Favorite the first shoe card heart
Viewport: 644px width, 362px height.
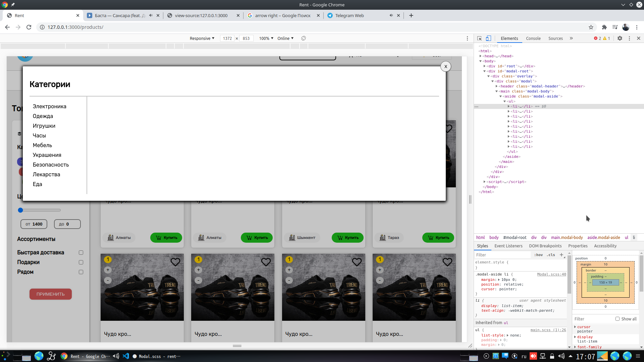tap(175, 262)
